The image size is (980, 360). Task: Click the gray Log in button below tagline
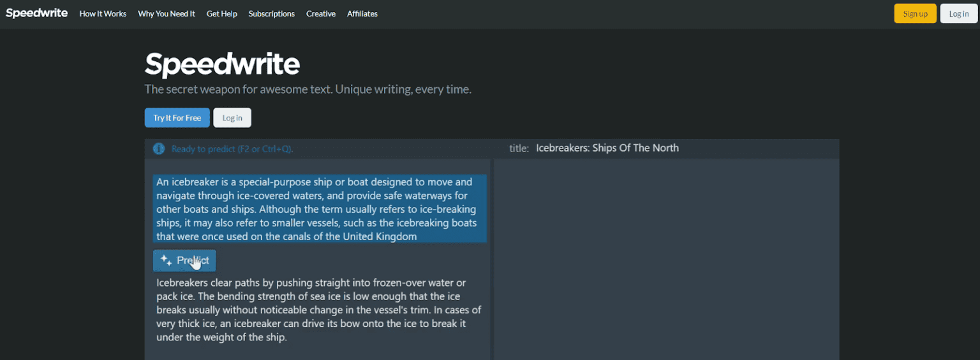point(232,118)
